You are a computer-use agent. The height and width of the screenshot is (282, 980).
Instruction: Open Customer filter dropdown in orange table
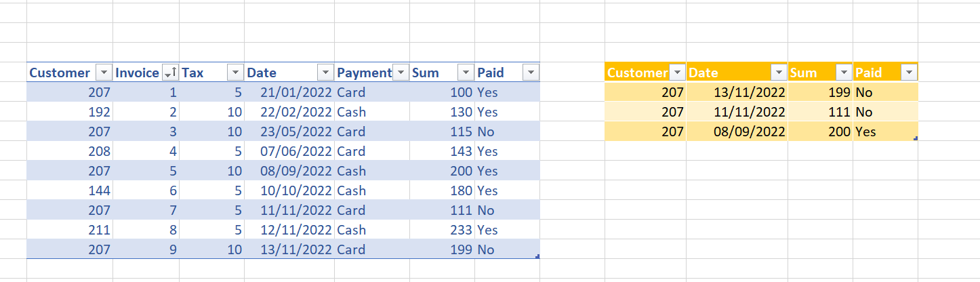click(x=678, y=73)
